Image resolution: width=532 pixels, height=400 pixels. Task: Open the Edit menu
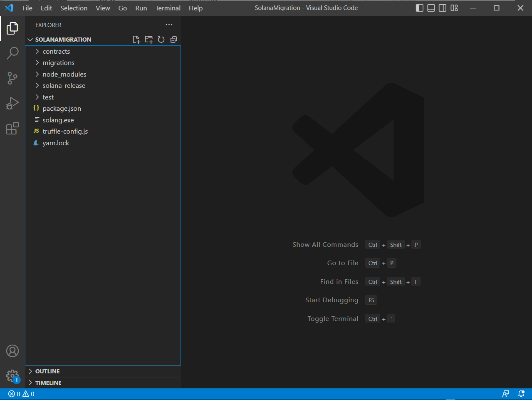(47, 8)
